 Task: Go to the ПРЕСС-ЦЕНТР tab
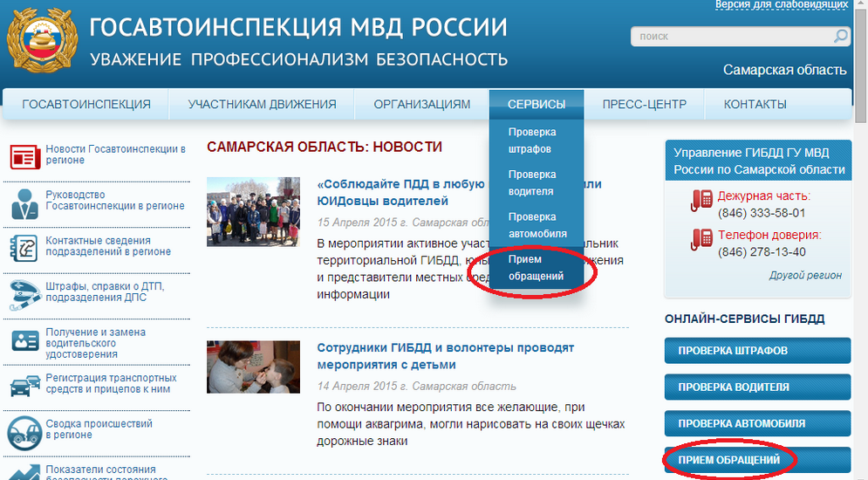(x=644, y=105)
